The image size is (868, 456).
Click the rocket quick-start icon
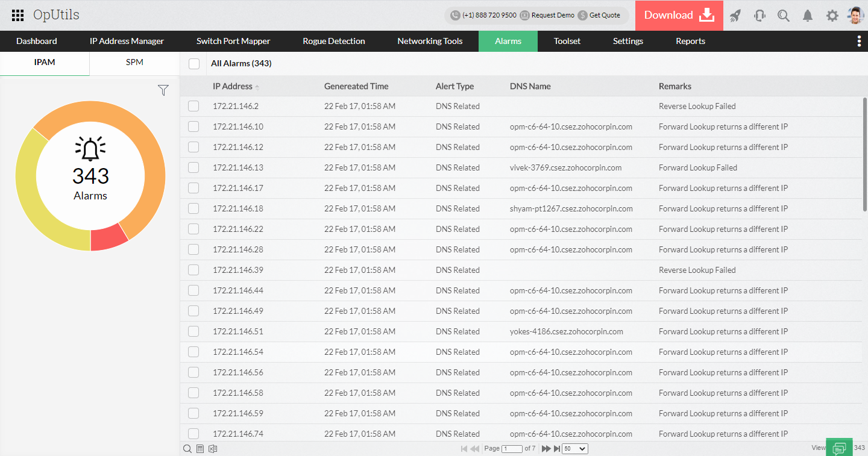[x=735, y=16]
